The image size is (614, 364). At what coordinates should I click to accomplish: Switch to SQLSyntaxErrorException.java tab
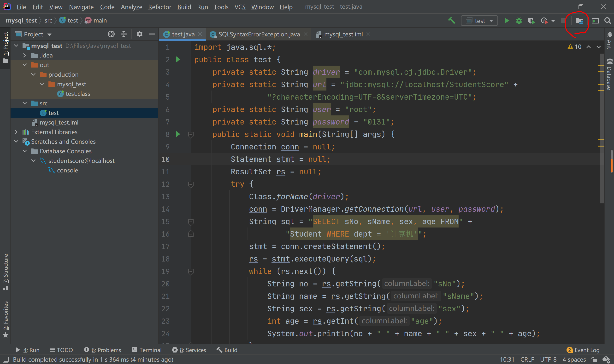click(x=259, y=34)
